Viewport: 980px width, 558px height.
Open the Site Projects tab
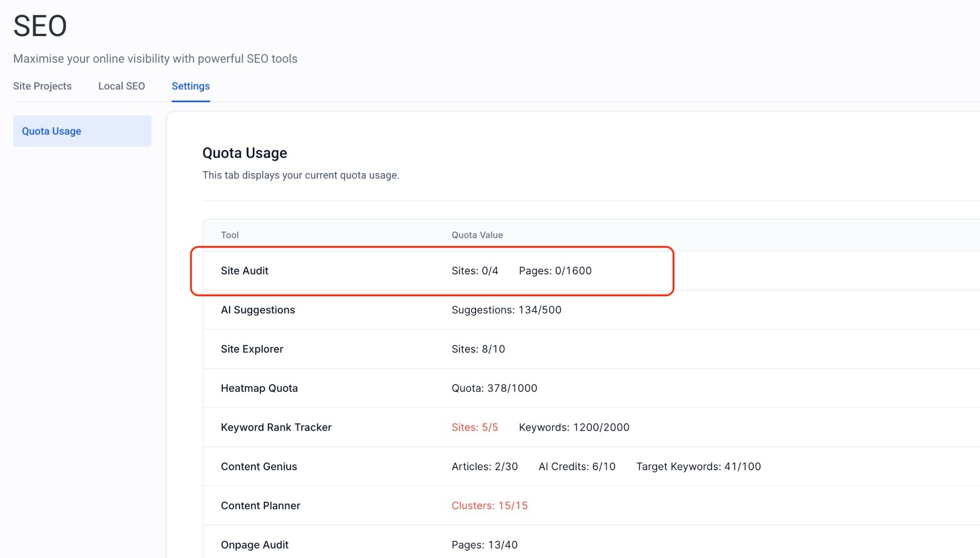[42, 86]
